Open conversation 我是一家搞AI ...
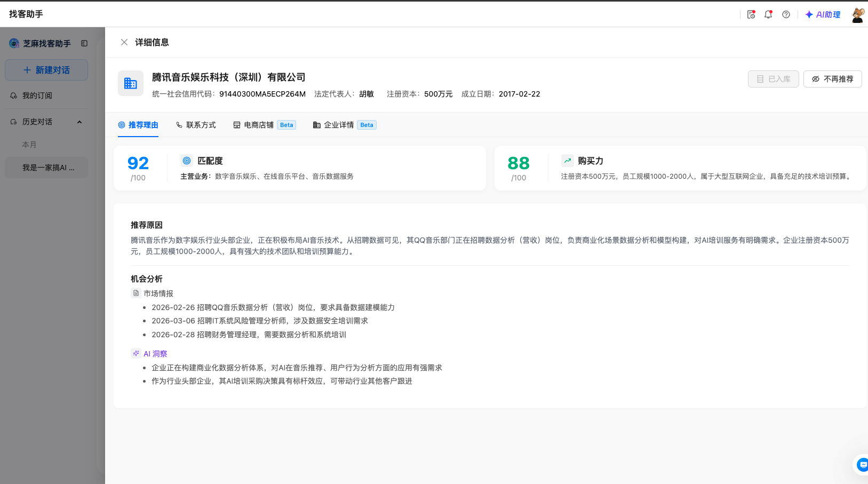 (46, 168)
